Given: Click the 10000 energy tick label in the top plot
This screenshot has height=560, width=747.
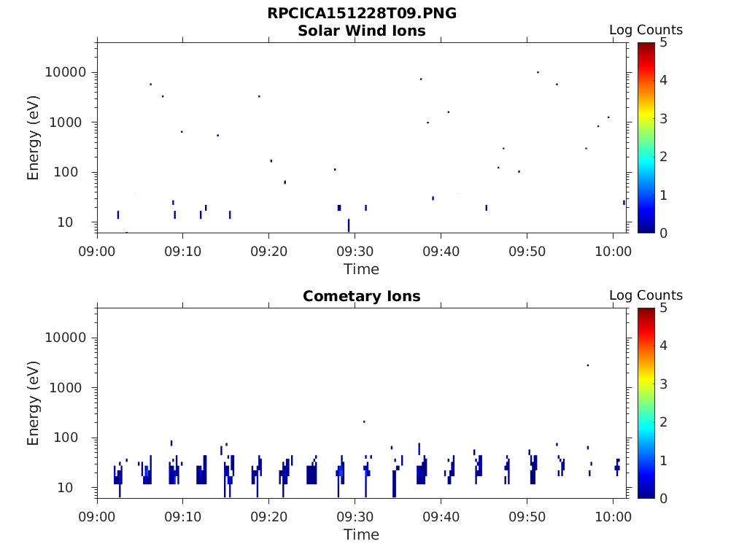Looking at the screenshot, I should point(65,72).
